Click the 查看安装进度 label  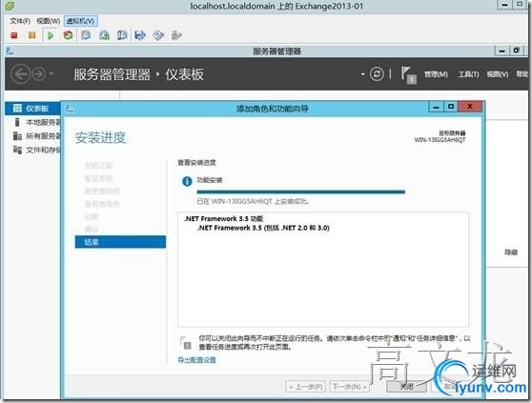click(x=196, y=163)
